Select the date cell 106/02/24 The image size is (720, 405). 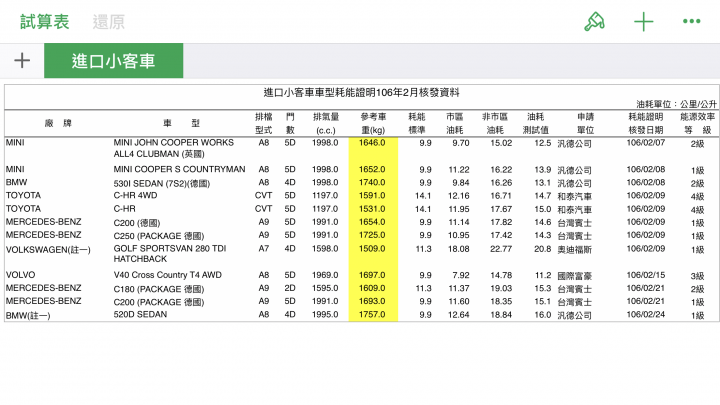(x=646, y=315)
